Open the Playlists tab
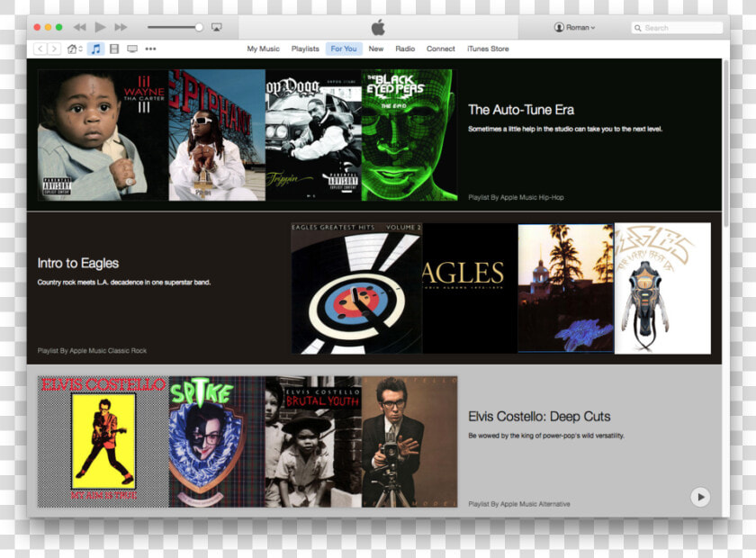The height and width of the screenshot is (558, 756). [305, 49]
